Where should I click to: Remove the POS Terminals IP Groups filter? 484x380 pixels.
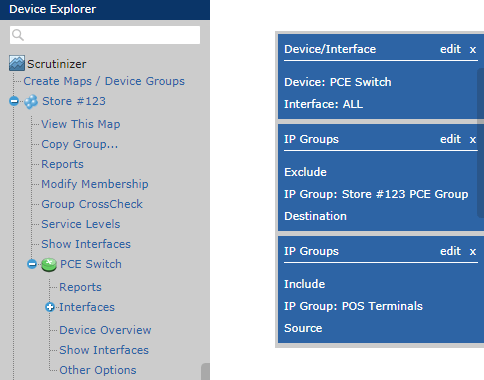[473, 251]
